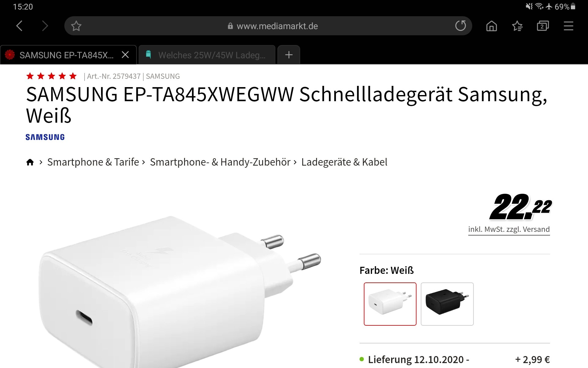The width and height of the screenshot is (588, 368).
Task: Choose the black charger color variant
Action: pos(447,304)
